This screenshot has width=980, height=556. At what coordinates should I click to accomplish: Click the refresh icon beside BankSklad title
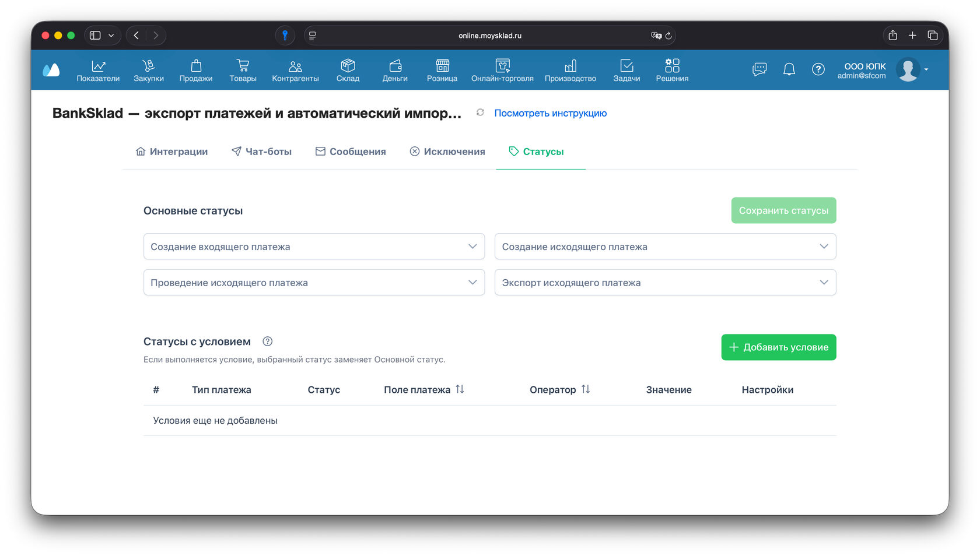click(x=480, y=112)
